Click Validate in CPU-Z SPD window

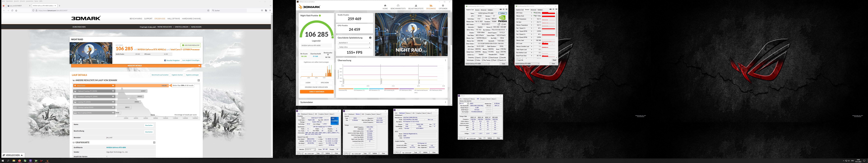click(490, 138)
